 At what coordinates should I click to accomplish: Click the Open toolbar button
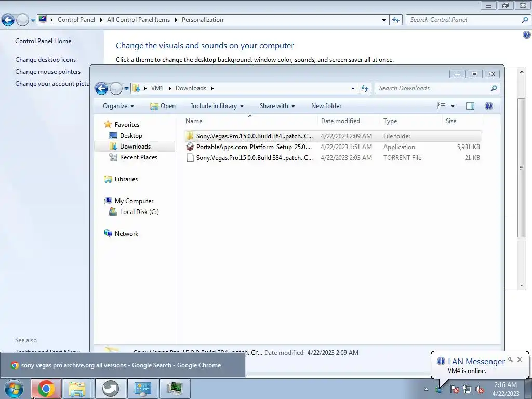coord(163,106)
